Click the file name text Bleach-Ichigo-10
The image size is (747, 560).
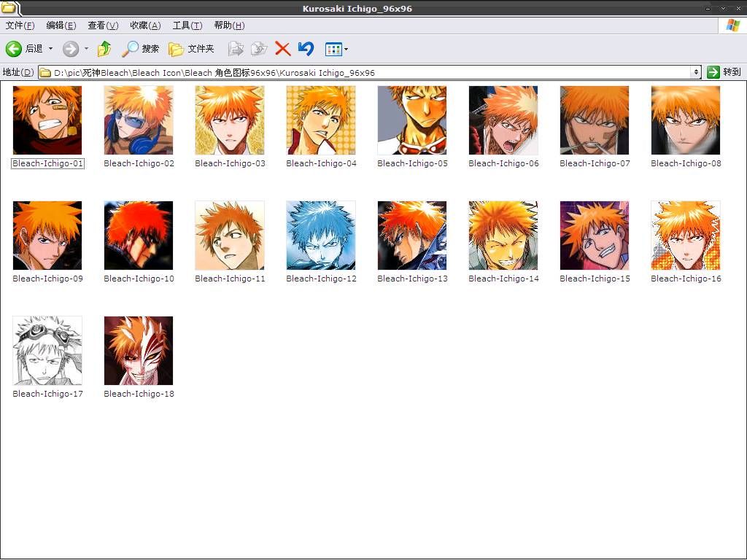click(x=139, y=279)
